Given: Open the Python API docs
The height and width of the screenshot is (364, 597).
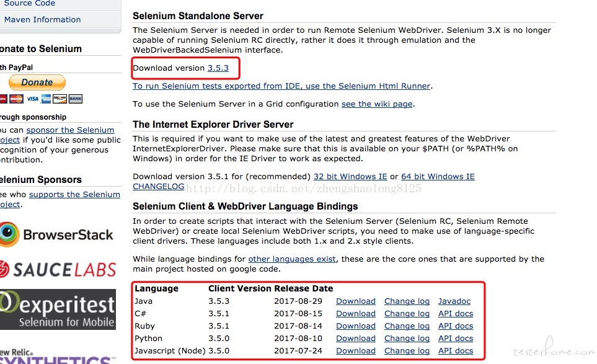Looking at the screenshot, I should (456, 338).
